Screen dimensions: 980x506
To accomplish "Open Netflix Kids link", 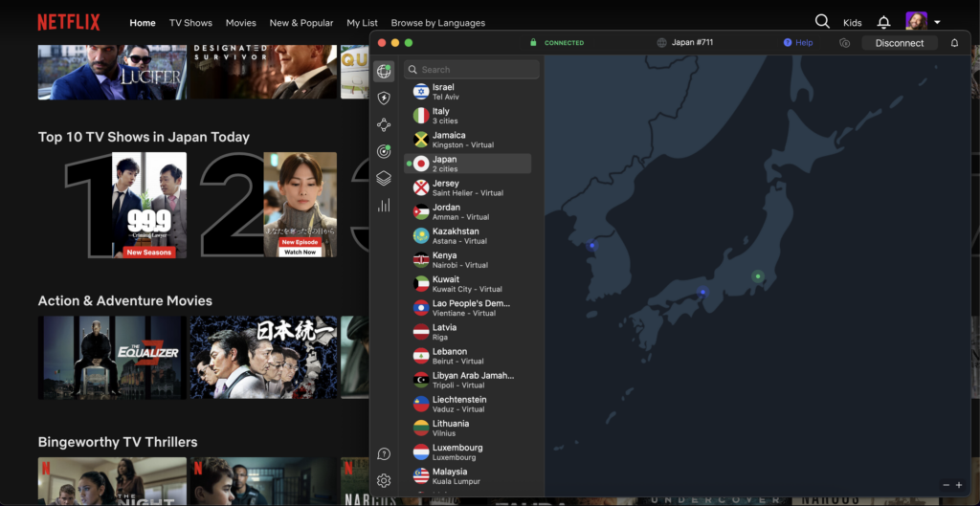I will [853, 23].
